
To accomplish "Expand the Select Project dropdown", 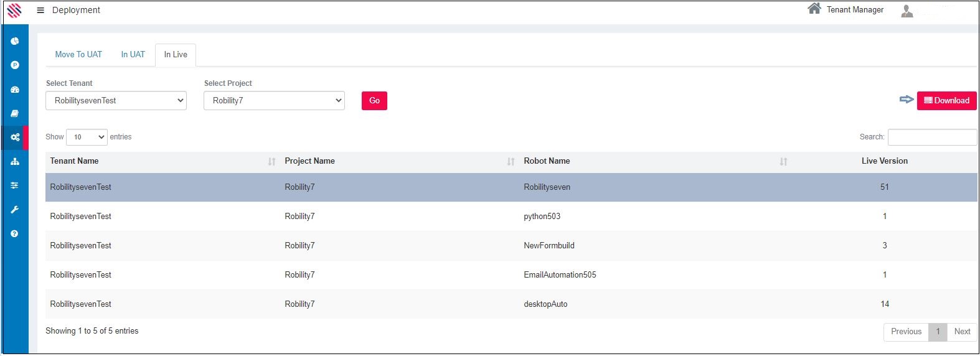I will click(x=274, y=101).
